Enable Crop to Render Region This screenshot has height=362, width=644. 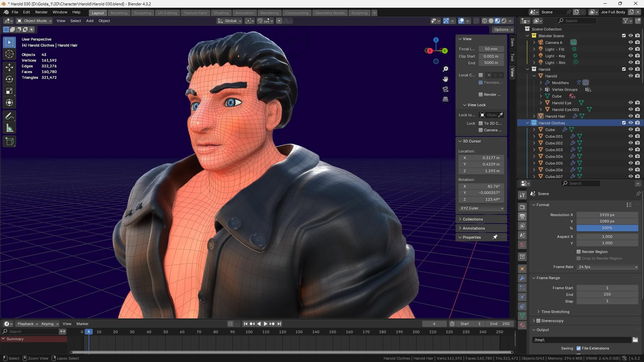point(579,258)
